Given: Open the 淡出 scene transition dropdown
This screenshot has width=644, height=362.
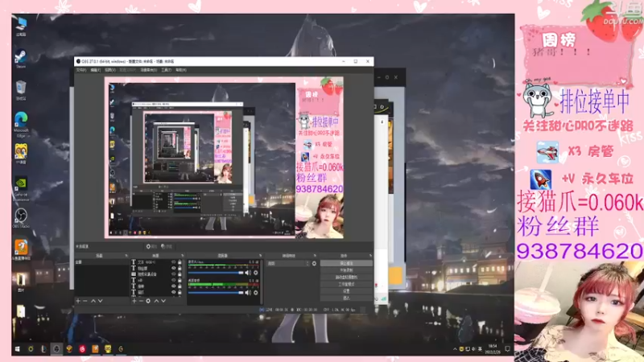Looking at the screenshot, I should point(288,264).
